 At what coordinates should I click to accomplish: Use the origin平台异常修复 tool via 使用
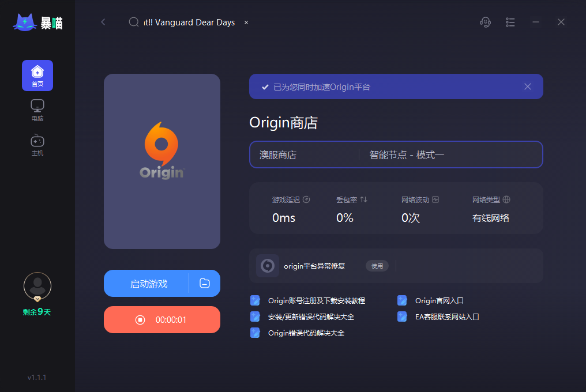377,266
